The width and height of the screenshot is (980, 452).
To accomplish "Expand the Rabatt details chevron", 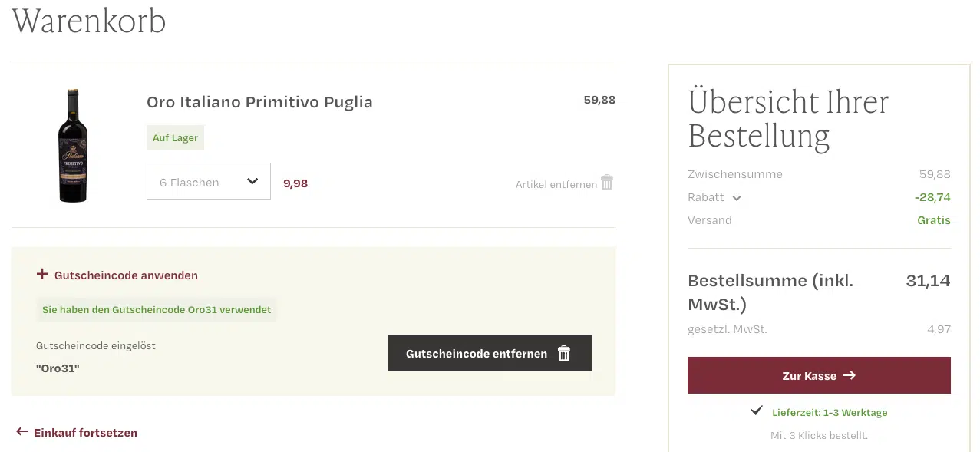I will pyautogui.click(x=737, y=198).
